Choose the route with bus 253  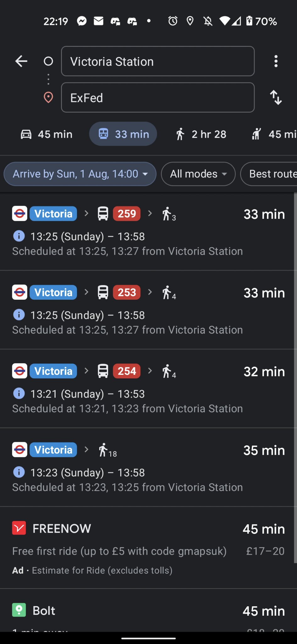148,310
